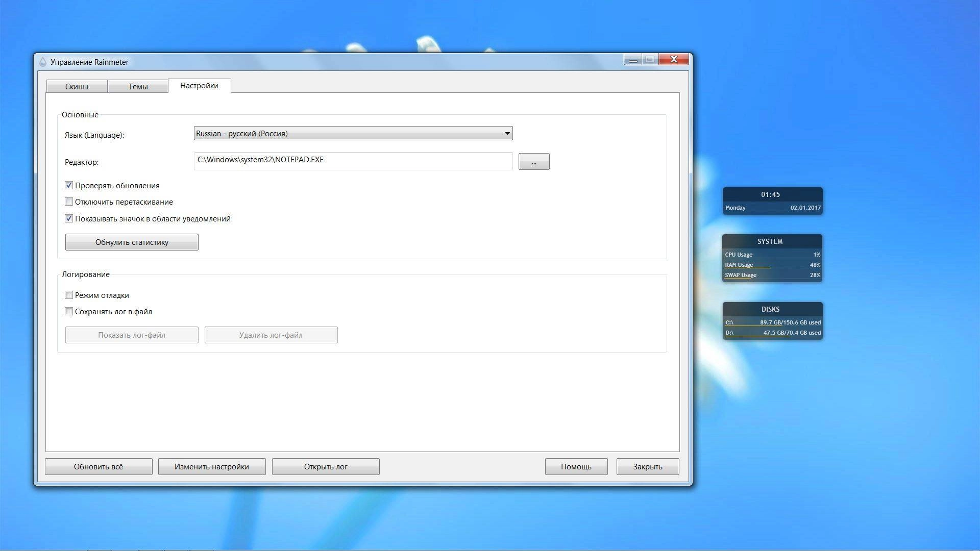Viewport: 980px width, 551px height.
Task: Open Помощь button
Action: coord(576,466)
